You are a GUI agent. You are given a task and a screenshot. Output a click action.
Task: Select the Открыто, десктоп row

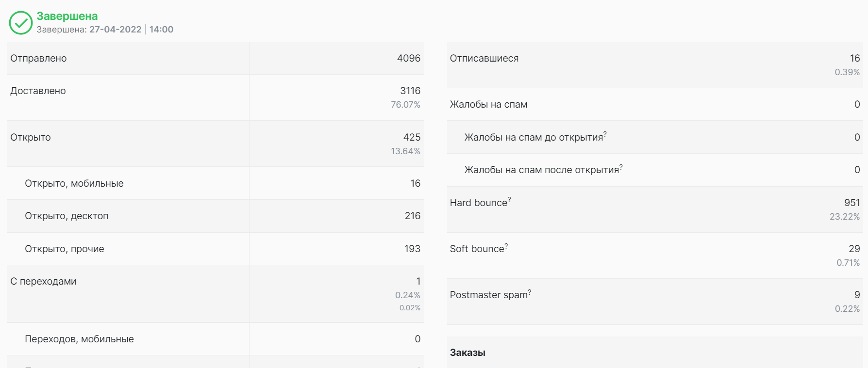tap(216, 216)
